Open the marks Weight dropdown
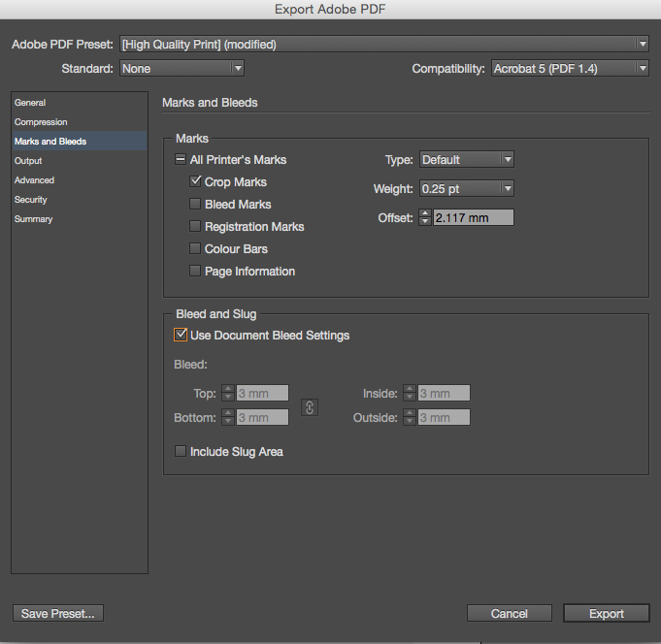The image size is (661, 644). click(467, 189)
